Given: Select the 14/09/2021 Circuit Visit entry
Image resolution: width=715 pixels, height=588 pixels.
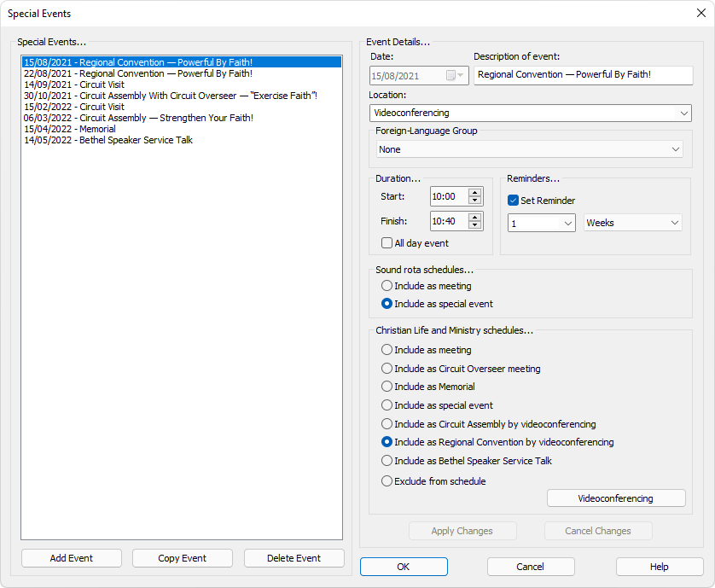Looking at the screenshot, I should click(74, 84).
